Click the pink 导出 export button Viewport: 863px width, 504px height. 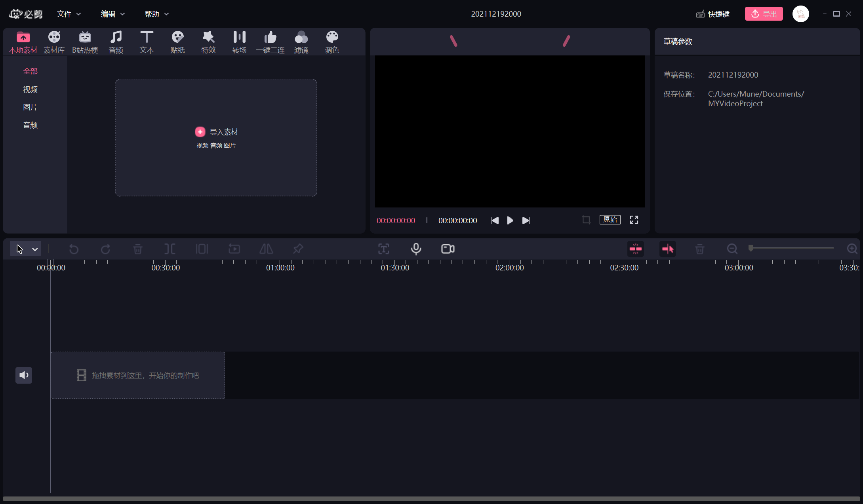click(764, 14)
